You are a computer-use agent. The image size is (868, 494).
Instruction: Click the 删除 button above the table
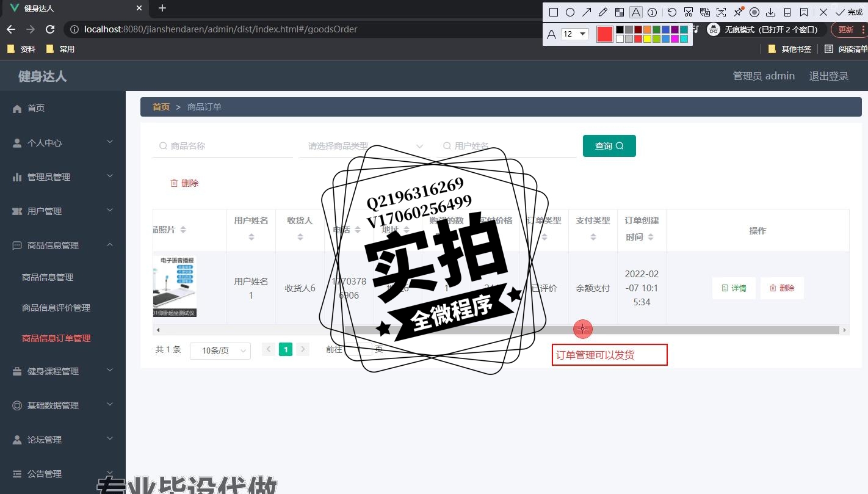click(184, 183)
